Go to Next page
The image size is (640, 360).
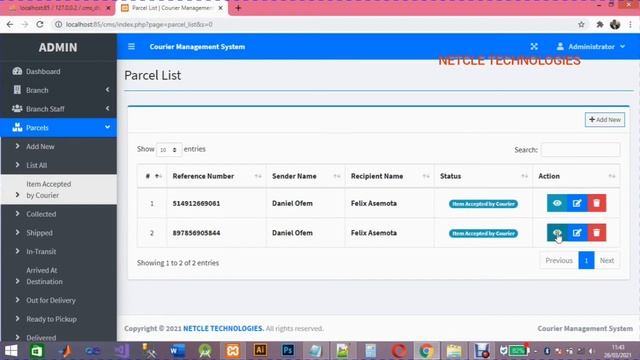[607, 260]
